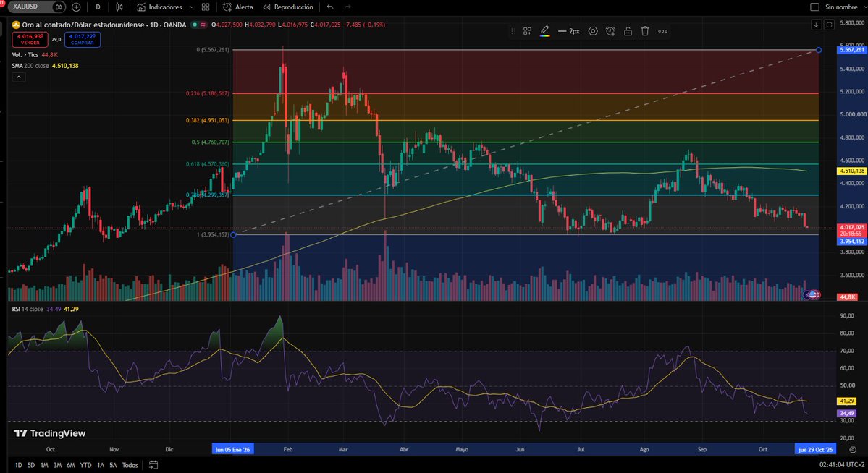This screenshot has width=868, height=473.
Task: Click the 4.510,138 SMA price label on scale
Action: click(852, 171)
